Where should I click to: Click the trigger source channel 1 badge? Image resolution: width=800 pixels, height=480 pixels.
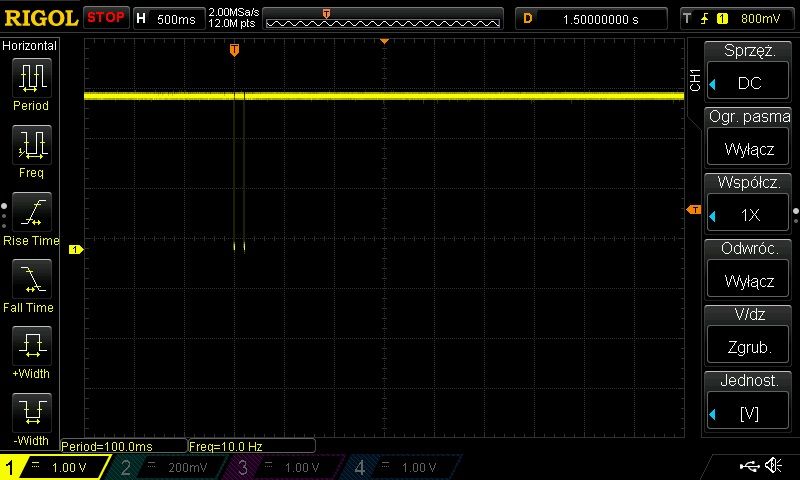coord(722,19)
